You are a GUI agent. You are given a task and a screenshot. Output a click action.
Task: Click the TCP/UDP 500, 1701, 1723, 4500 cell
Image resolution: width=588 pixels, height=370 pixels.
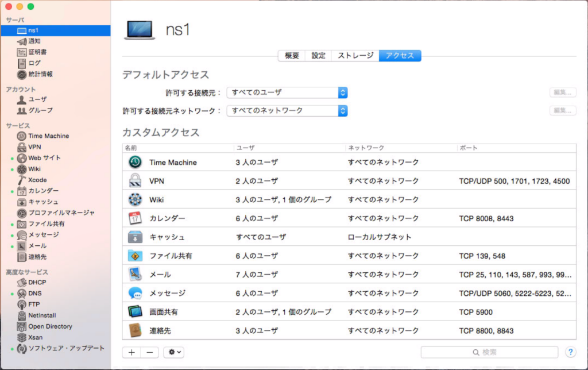click(x=514, y=181)
